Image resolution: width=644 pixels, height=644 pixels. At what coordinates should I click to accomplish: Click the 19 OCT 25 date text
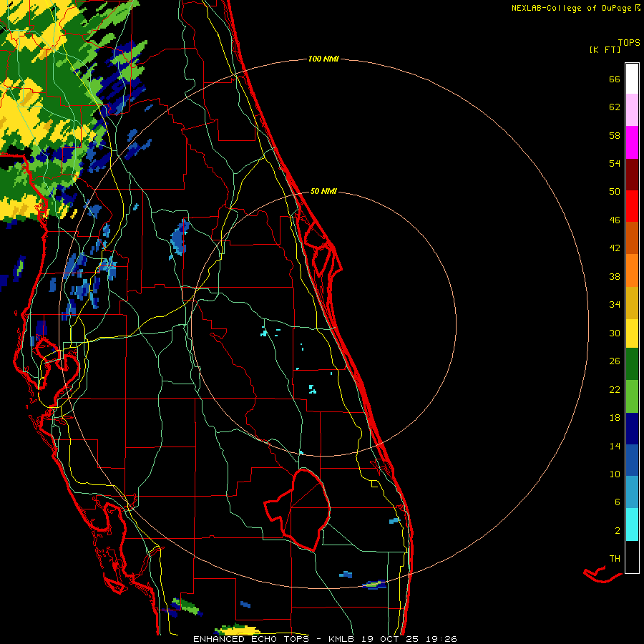[x=390, y=639]
